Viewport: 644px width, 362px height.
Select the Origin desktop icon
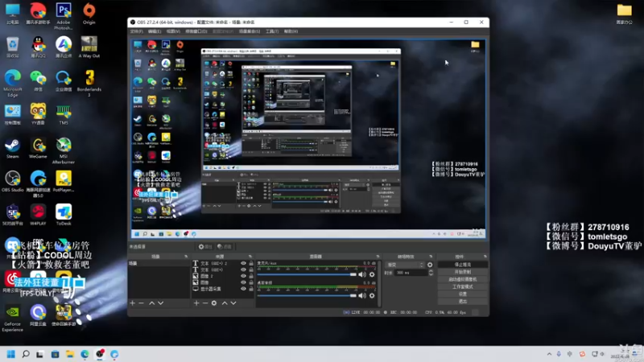[89, 14]
